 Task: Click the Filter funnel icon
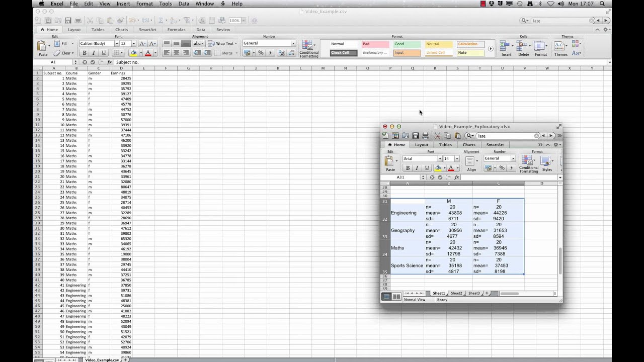pos(187,21)
